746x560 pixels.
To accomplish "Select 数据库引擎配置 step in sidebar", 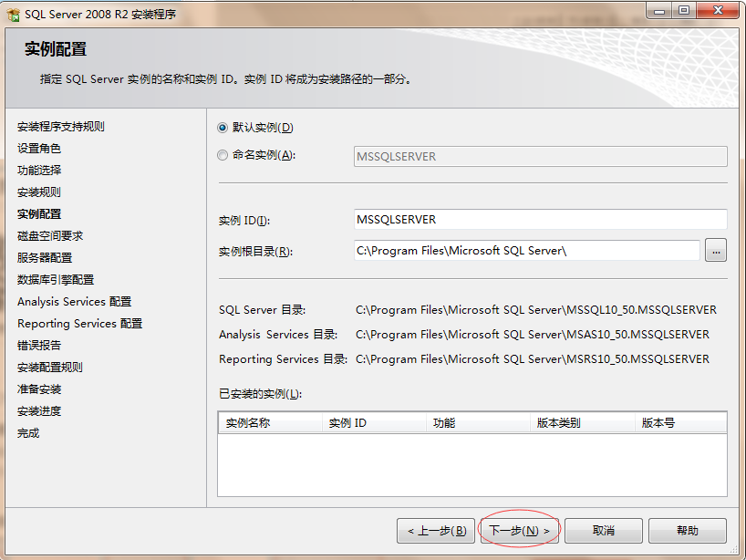I will pyautogui.click(x=56, y=280).
